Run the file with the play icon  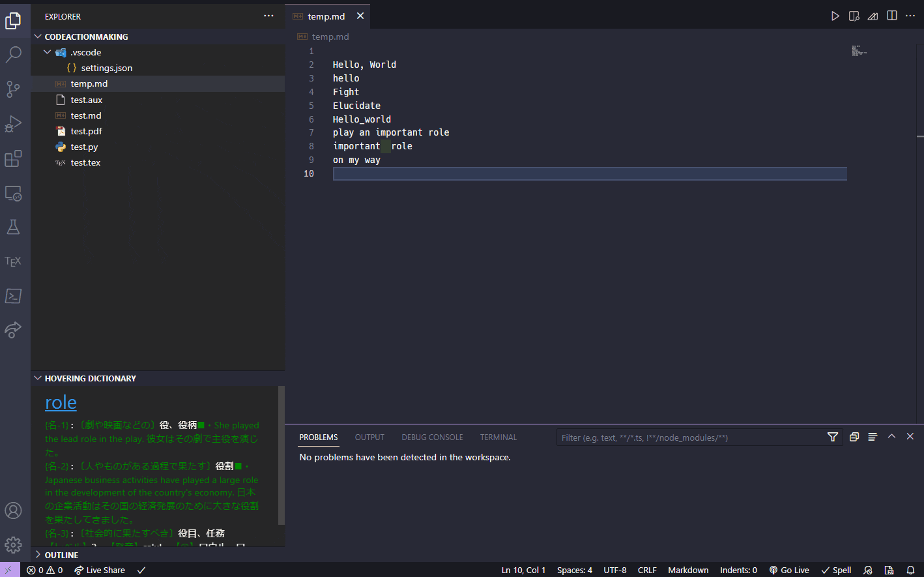835,16
